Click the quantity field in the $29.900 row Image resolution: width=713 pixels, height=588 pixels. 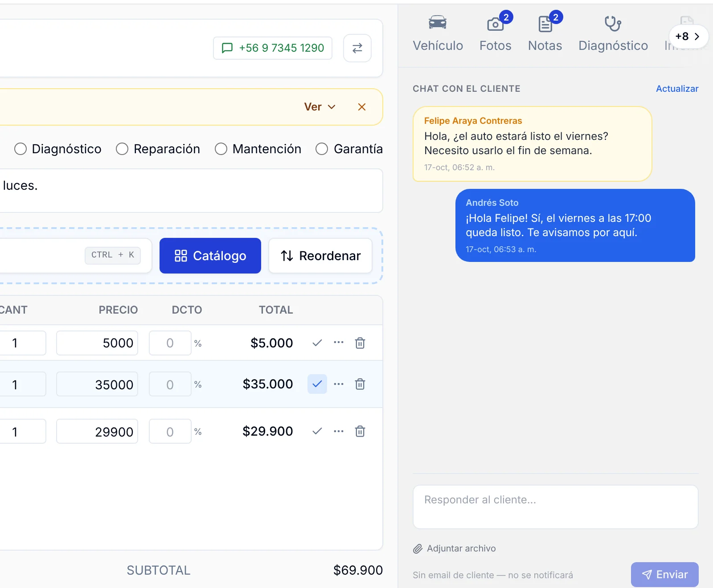pos(22,431)
